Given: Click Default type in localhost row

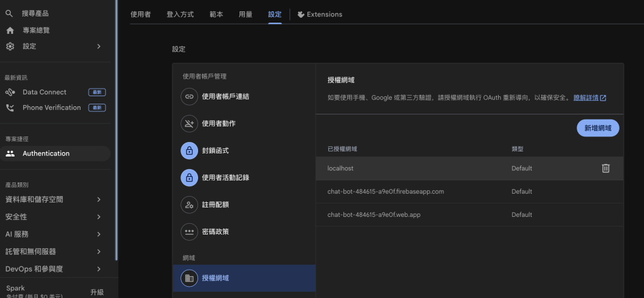Looking at the screenshot, I should click(x=521, y=168).
